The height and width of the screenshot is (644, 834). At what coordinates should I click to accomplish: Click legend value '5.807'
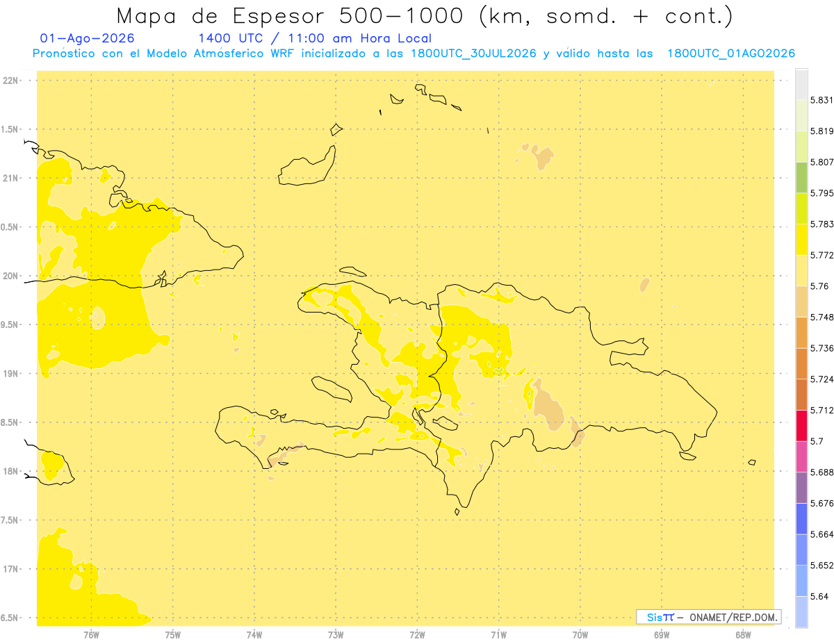821,162
